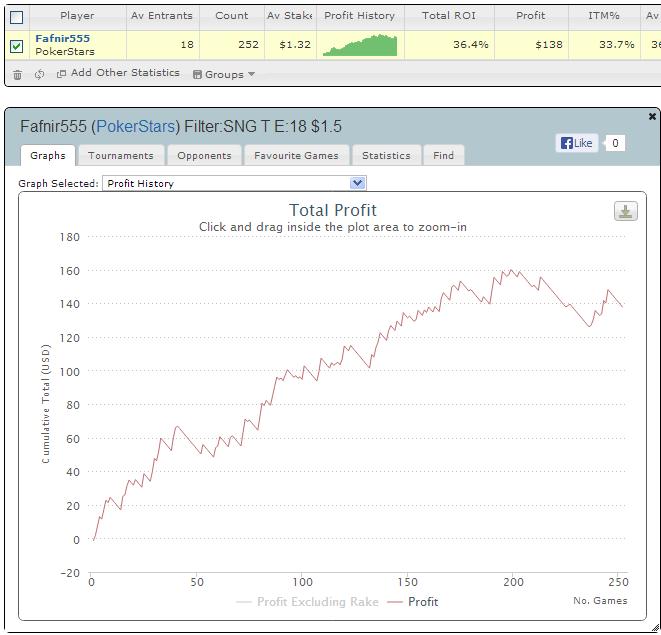The height and width of the screenshot is (635, 661).
Task: Switch to the Tournaments tab
Action: (x=120, y=155)
